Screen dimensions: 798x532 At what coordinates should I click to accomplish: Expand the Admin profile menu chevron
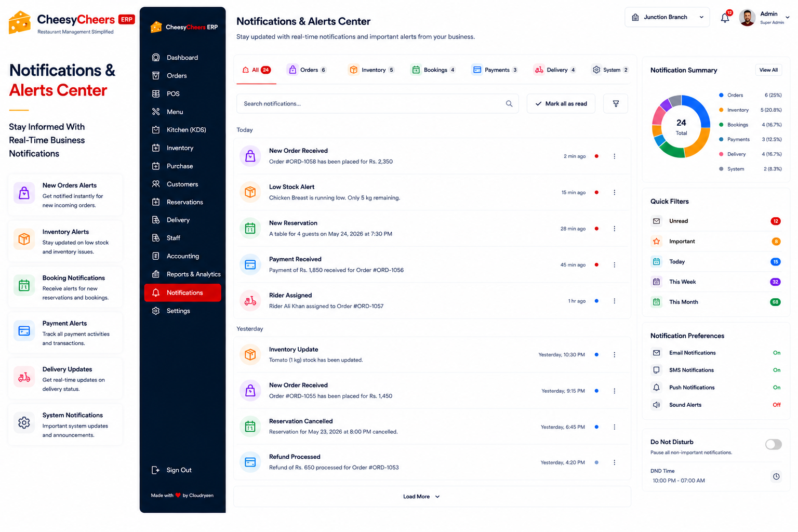click(788, 17)
